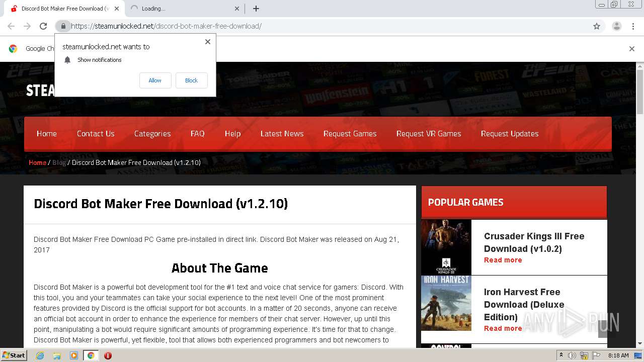Switch to the Loading tab
This screenshot has height=362, width=644.
click(x=184, y=9)
